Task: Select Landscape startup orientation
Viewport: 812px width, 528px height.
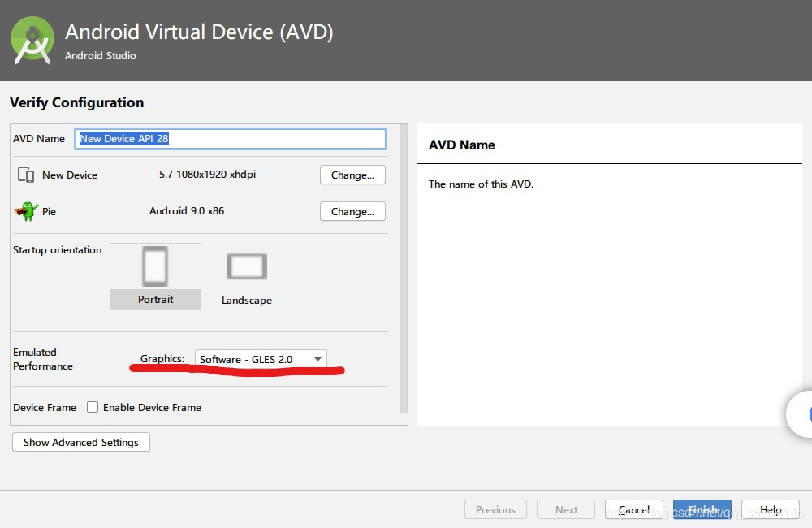Action: [x=247, y=278]
